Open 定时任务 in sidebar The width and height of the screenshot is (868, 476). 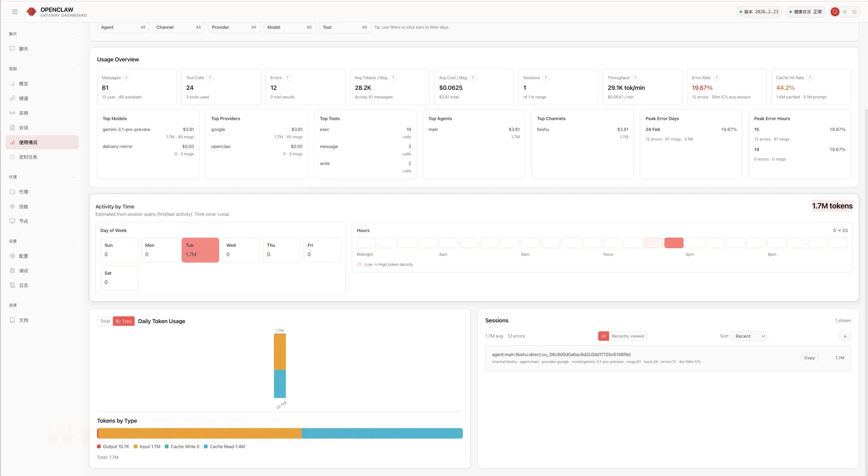(28, 157)
